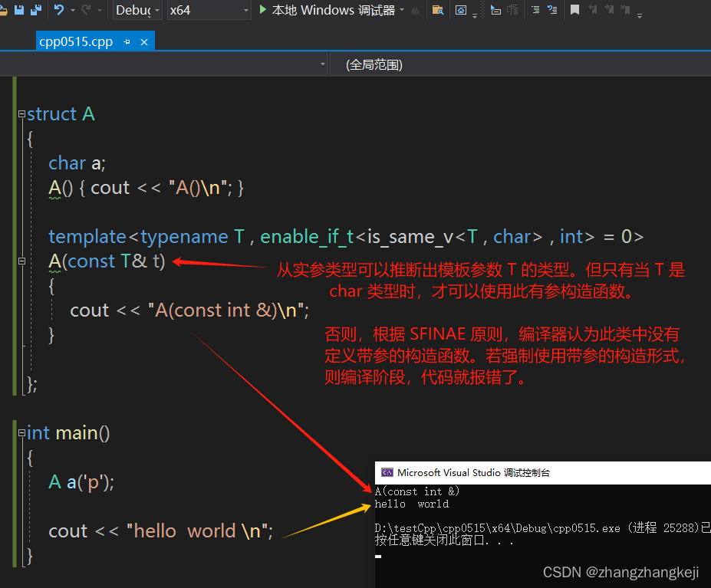The height and width of the screenshot is (588, 711).
Task: Expand the debugger target dropdown arrow
Action: (x=402, y=10)
